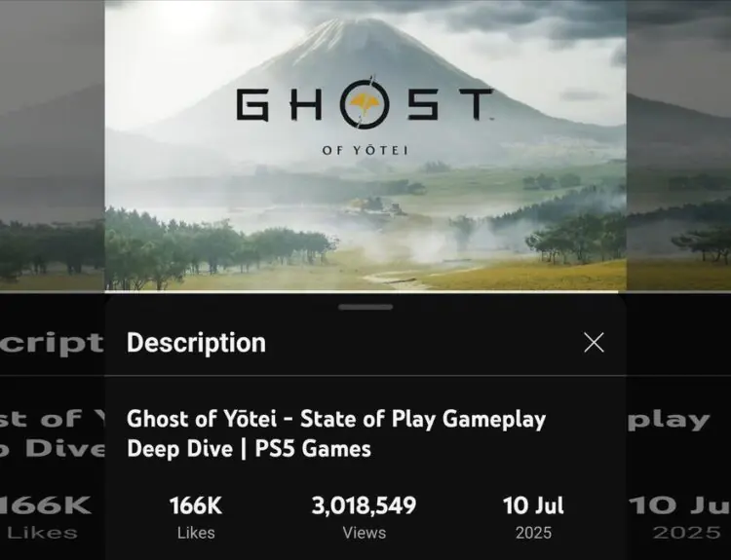
Task: Click the 10 Jul upload date
Action: 533,506
